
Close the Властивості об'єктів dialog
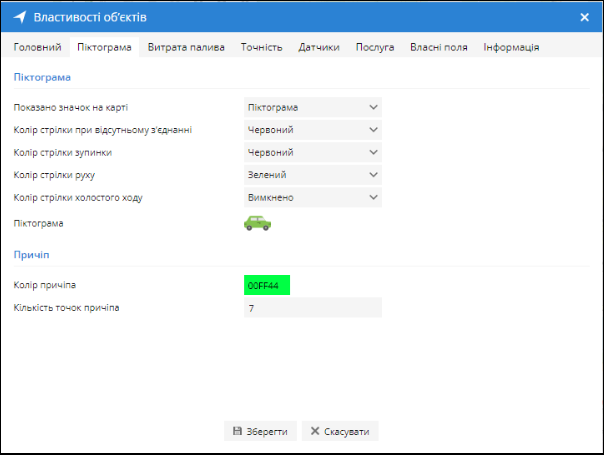[584, 17]
